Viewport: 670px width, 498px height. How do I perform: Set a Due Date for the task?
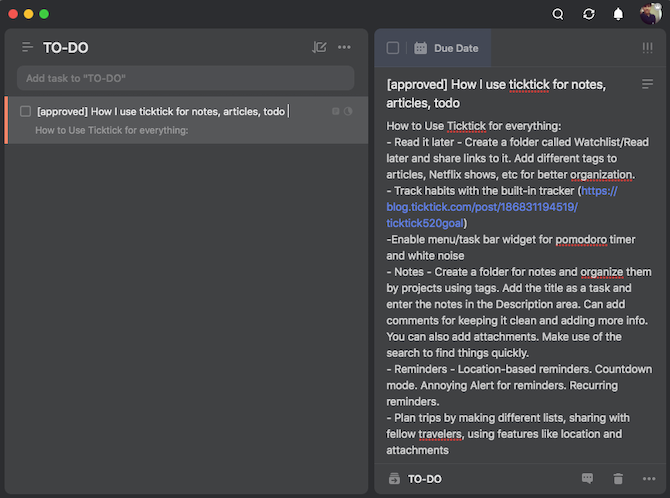click(447, 48)
